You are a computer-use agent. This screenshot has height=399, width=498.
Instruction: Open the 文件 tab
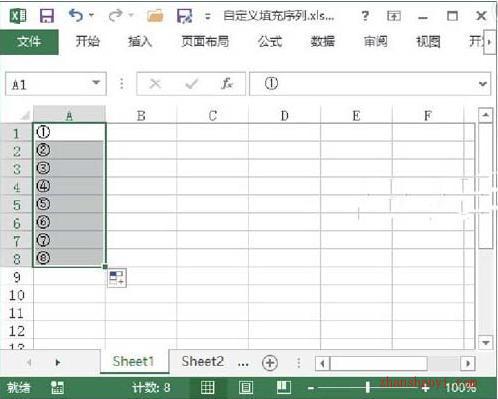tap(29, 42)
